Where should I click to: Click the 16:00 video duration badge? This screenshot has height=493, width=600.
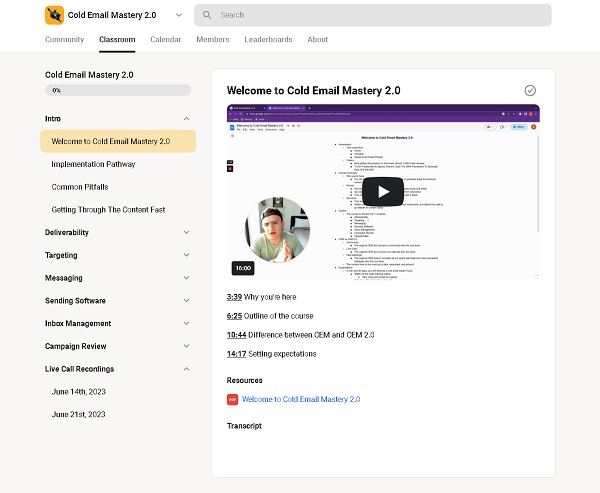pos(243,268)
